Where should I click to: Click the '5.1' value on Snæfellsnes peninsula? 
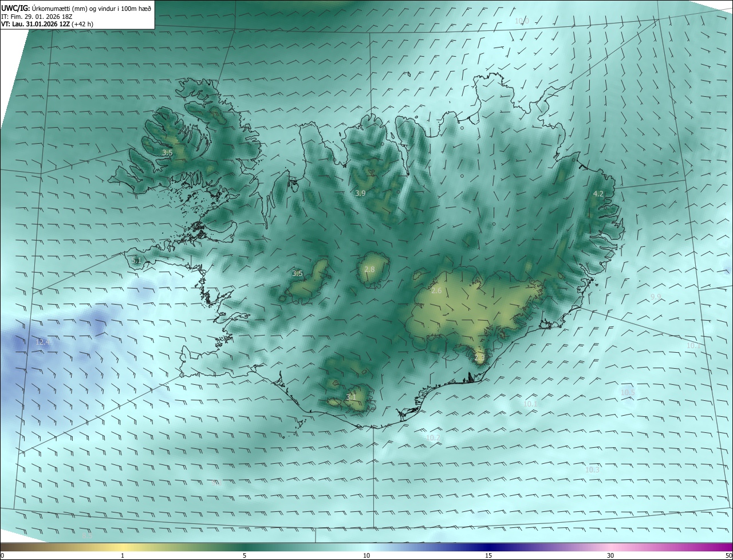coord(136,261)
